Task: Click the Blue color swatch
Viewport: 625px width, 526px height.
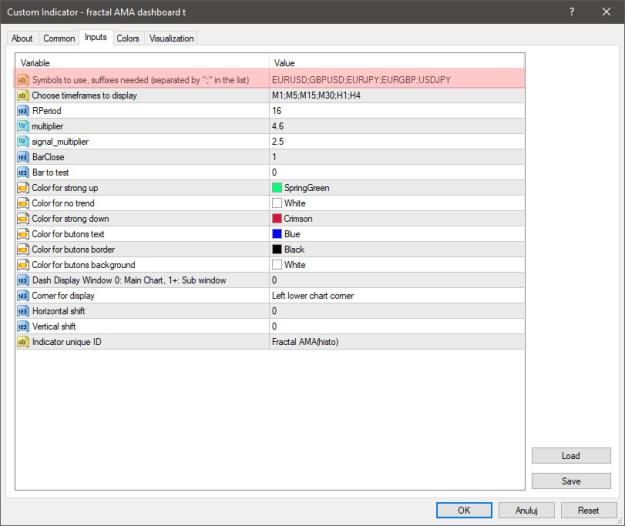Action: coord(277,234)
